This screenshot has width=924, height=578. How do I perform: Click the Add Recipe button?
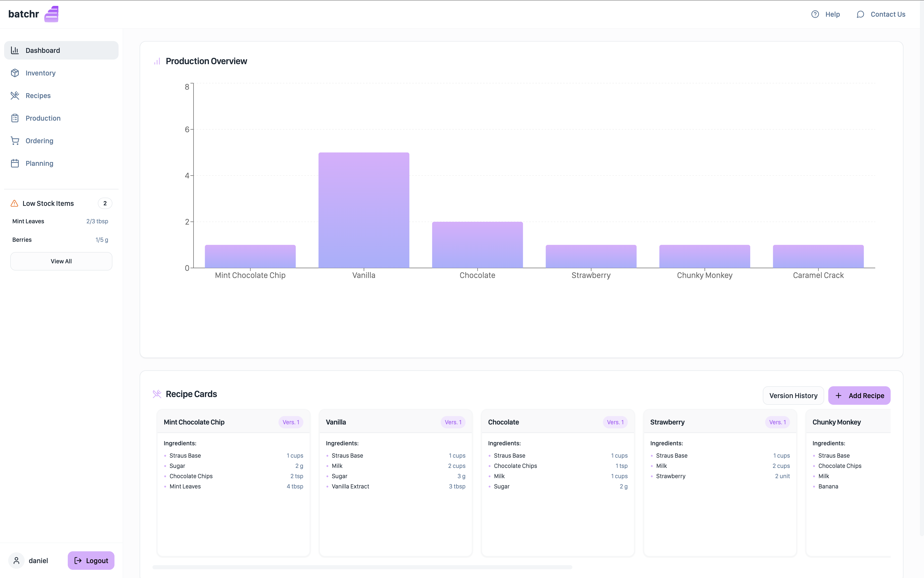pyautogui.click(x=859, y=396)
